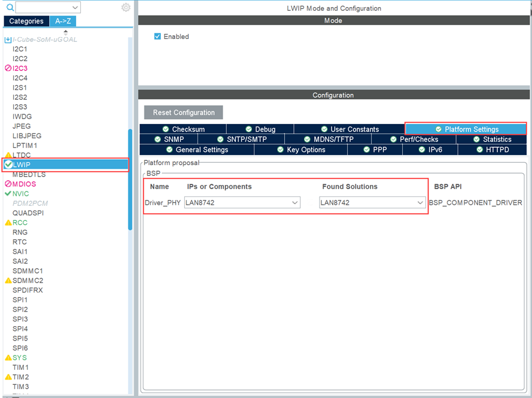Screen dimensions: 532x398
Task: Select JPEG in the peripheral list
Action: (22, 126)
